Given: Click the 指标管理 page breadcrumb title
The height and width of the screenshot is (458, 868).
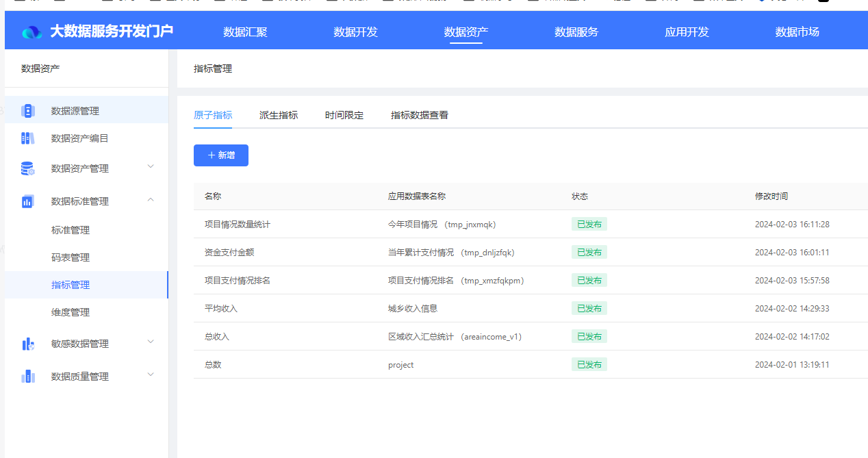Looking at the screenshot, I should pyautogui.click(x=213, y=68).
